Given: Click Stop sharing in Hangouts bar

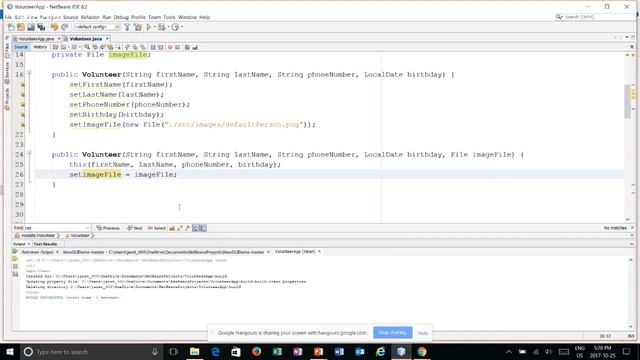Looking at the screenshot, I should point(392,333).
